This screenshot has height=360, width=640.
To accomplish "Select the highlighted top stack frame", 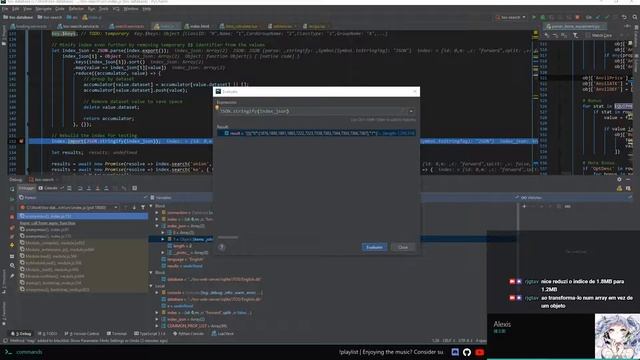I will click(83, 216).
